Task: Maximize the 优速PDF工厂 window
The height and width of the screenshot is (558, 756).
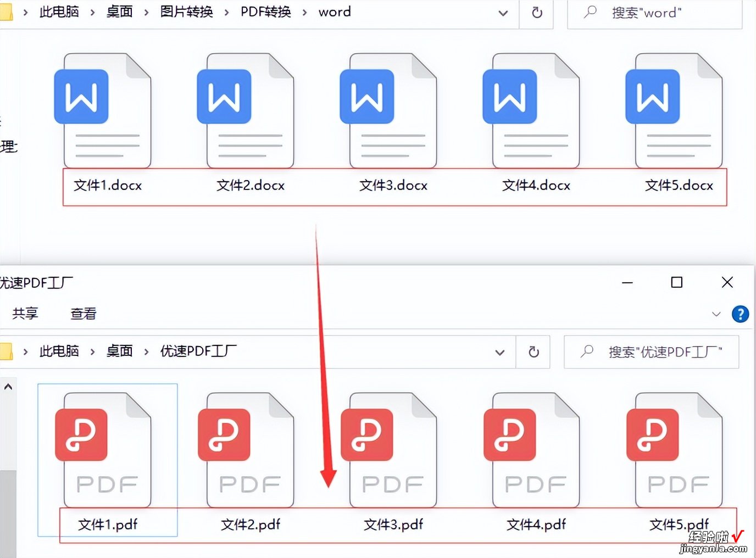Action: [x=677, y=282]
